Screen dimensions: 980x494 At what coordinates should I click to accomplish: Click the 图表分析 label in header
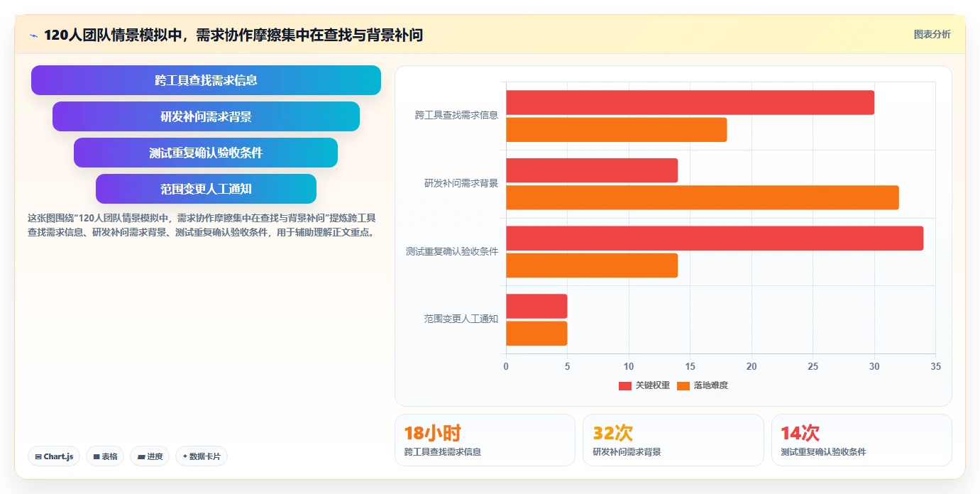click(x=932, y=34)
